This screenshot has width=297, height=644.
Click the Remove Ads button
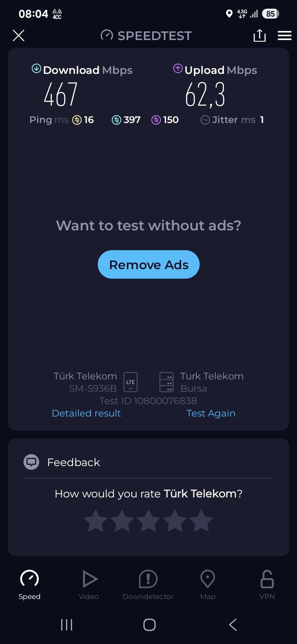click(x=148, y=265)
